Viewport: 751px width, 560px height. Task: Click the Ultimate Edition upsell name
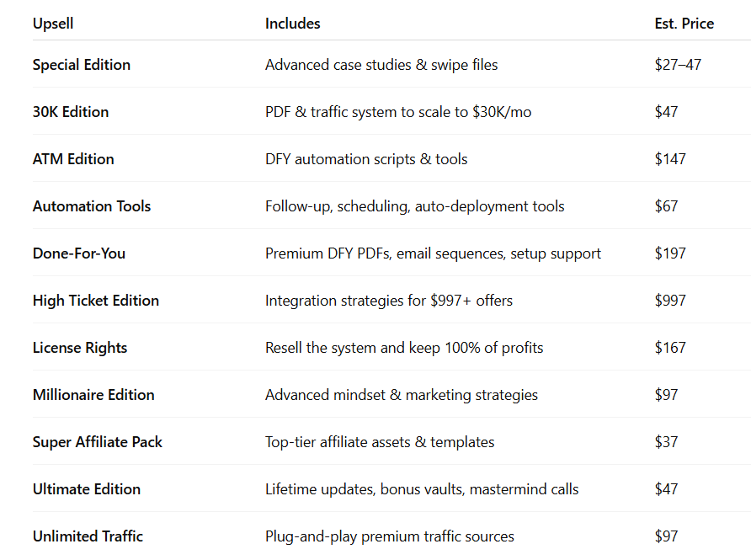point(87,489)
